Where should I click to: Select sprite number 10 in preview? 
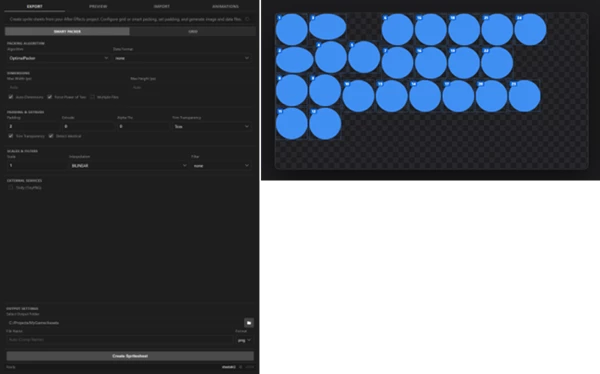[359, 96]
